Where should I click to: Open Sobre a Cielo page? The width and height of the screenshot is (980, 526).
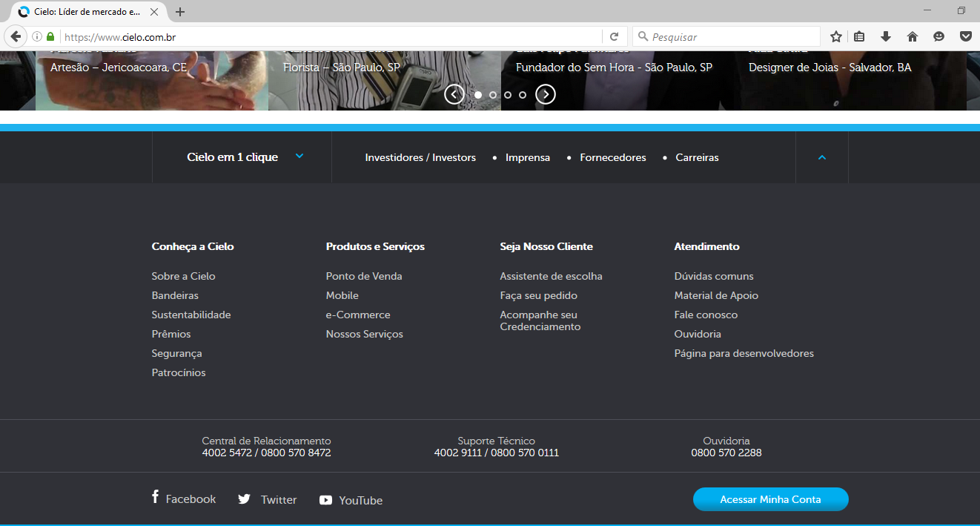point(183,276)
